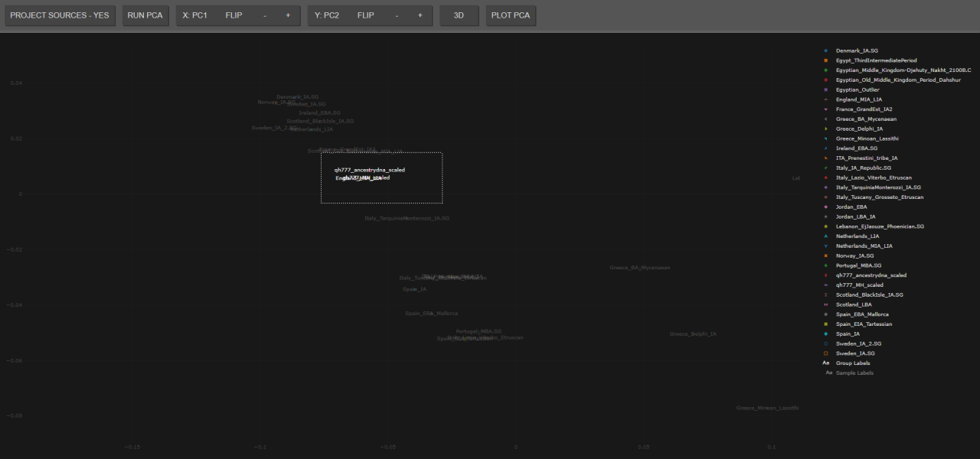The width and height of the screenshot is (980, 459).
Task: Toggle Norway_IA.SG orange legend marker
Action: point(826,256)
